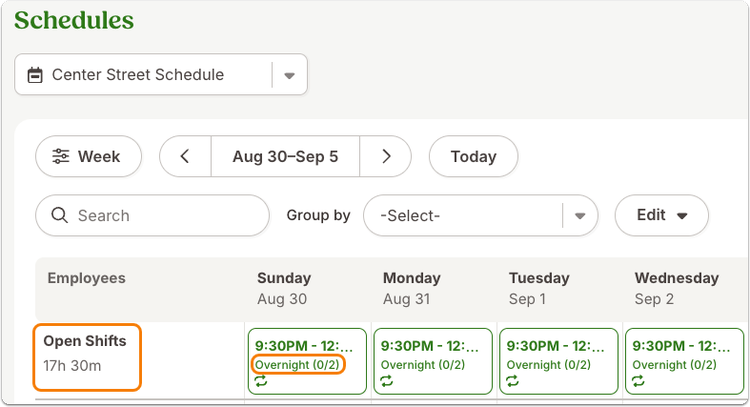Viewport: 750px width, 407px height.
Task: Jump to Today in the schedule
Action: (474, 156)
